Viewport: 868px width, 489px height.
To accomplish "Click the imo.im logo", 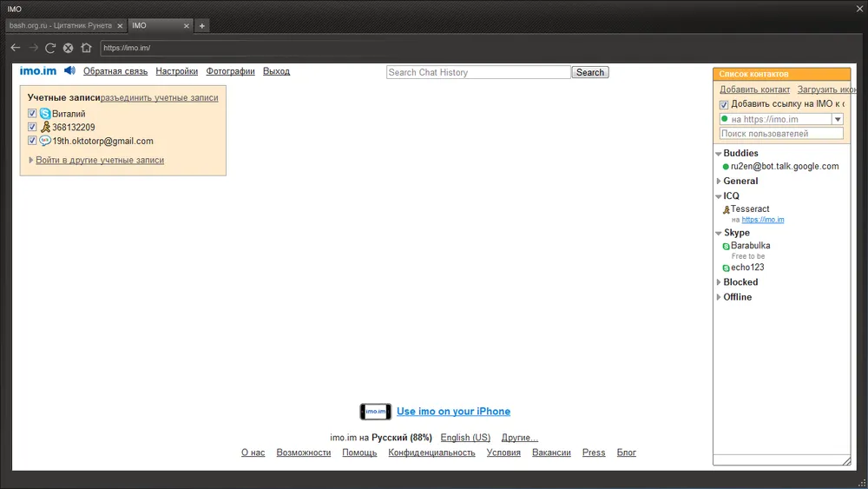I will point(37,71).
